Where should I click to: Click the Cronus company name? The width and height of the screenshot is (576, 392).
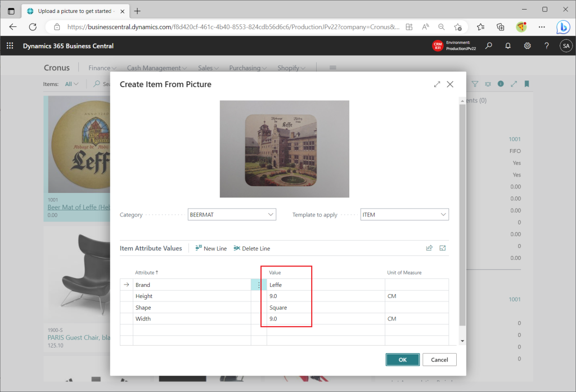[x=57, y=67]
